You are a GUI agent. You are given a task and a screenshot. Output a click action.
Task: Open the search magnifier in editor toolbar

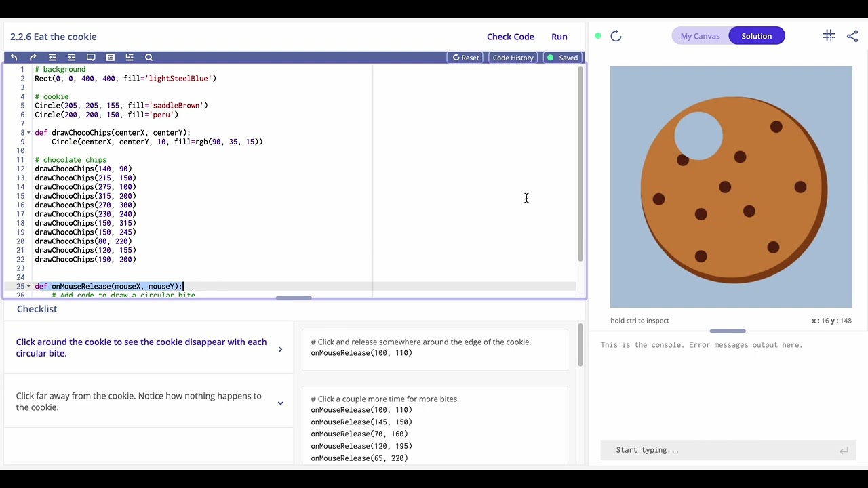click(149, 58)
